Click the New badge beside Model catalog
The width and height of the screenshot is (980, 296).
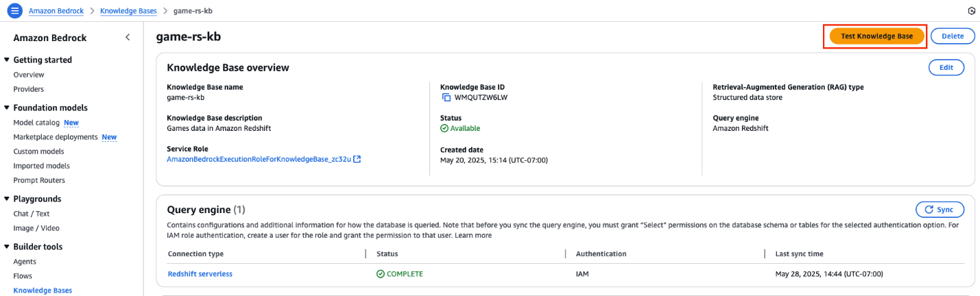coord(71,123)
